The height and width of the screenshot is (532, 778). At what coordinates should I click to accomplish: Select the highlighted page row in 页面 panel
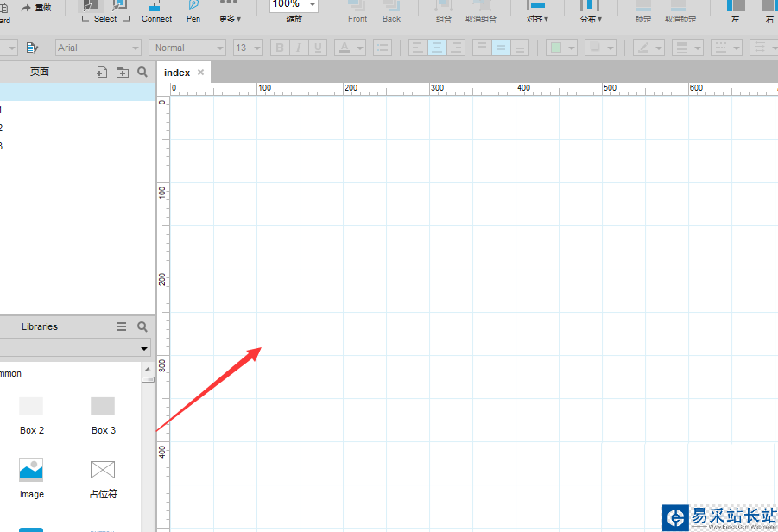click(x=78, y=92)
